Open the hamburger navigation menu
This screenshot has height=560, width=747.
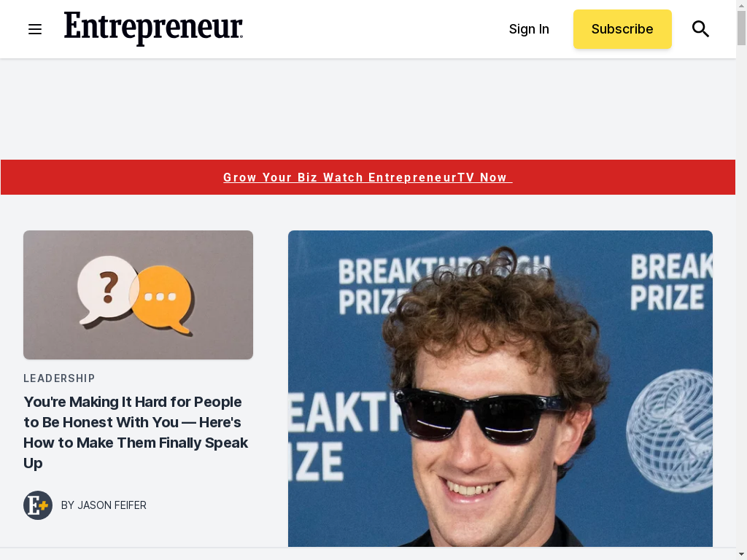pyautogui.click(x=35, y=29)
